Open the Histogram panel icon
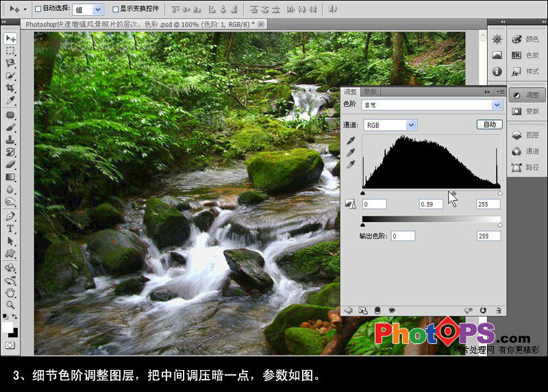The width and height of the screenshot is (548, 392). coord(497,56)
